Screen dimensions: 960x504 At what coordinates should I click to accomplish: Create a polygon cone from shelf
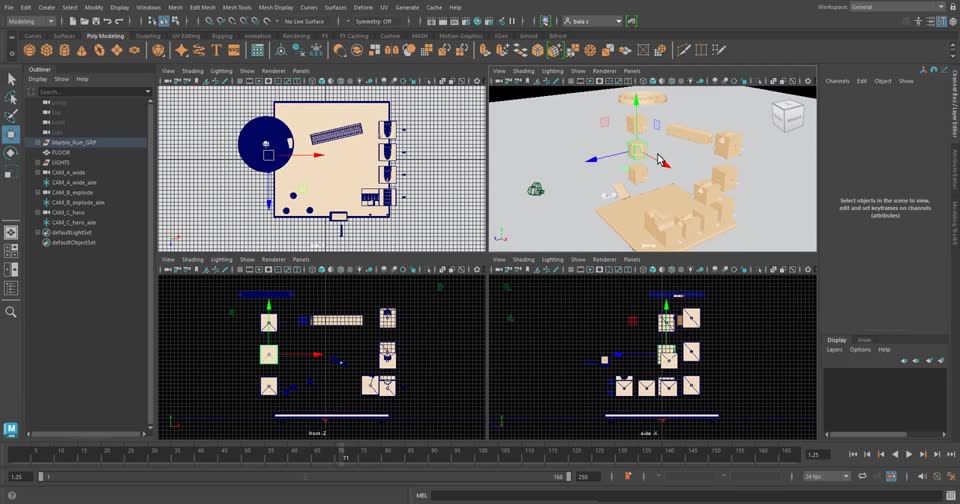81,50
